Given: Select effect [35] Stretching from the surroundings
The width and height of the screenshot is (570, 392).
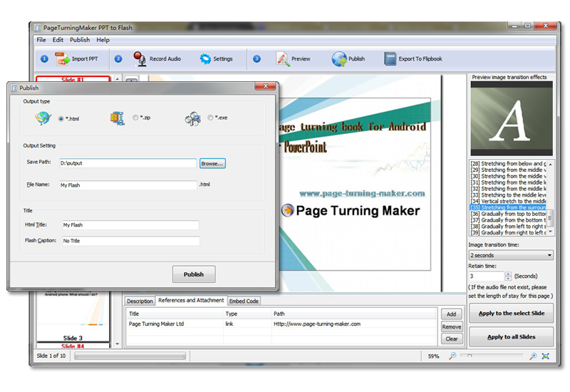Looking at the screenshot, I should (508, 207).
